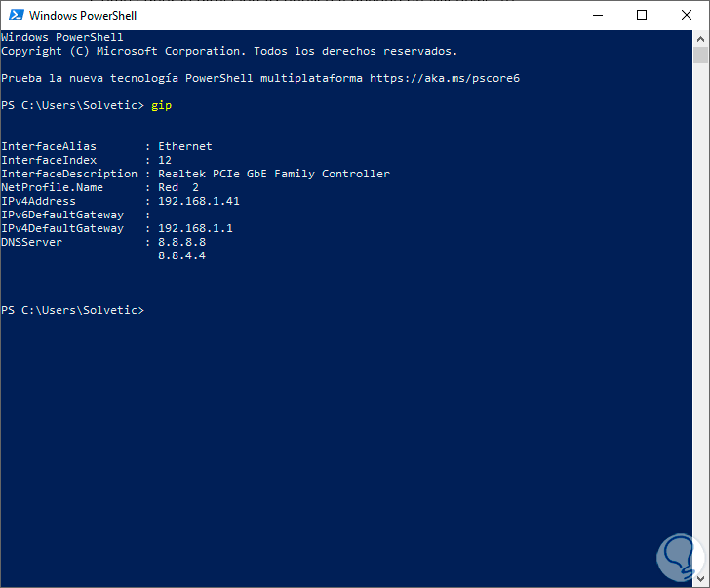Click the small scrollbar thumb near top
The width and height of the screenshot is (710, 588).
700,57
